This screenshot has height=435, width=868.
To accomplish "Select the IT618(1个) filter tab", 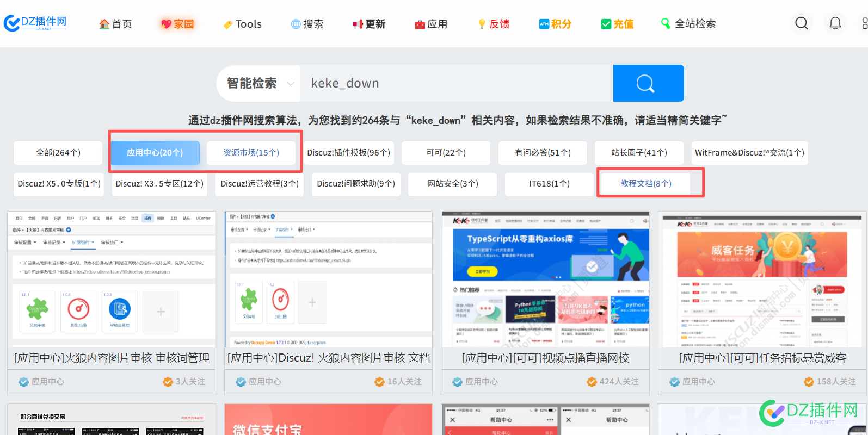I will 550,184.
